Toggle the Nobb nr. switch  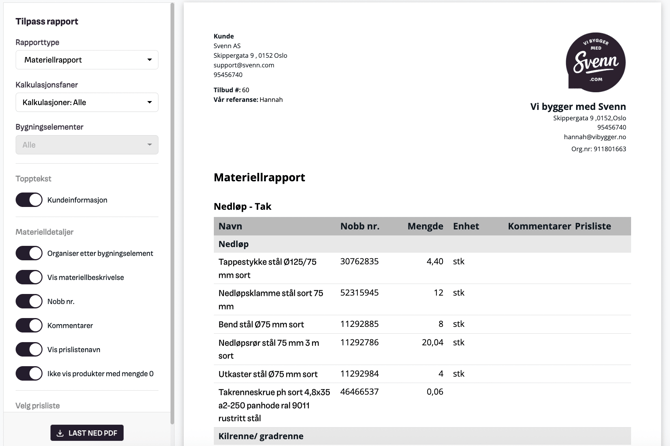(29, 301)
